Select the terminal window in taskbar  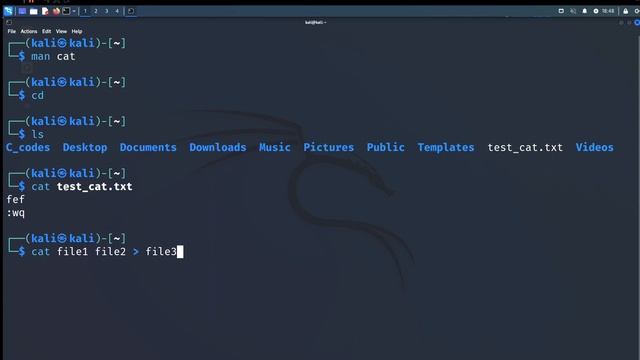tap(131, 11)
